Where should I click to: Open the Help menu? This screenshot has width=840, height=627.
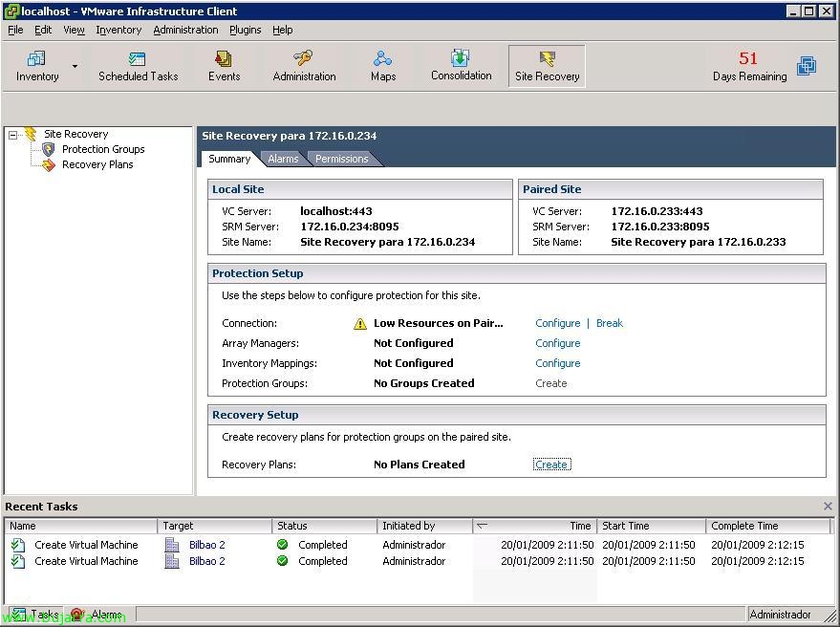(282, 30)
